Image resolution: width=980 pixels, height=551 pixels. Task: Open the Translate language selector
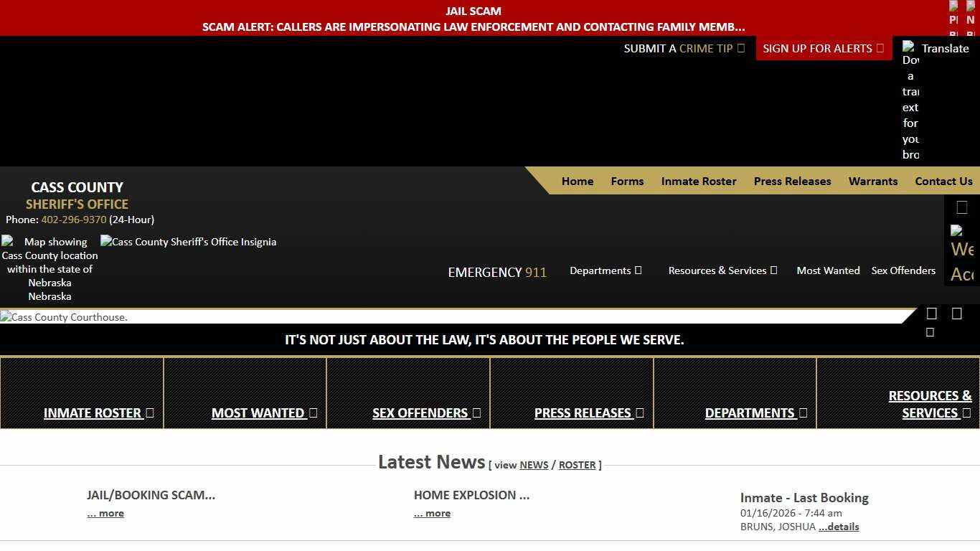pyautogui.click(x=945, y=48)
